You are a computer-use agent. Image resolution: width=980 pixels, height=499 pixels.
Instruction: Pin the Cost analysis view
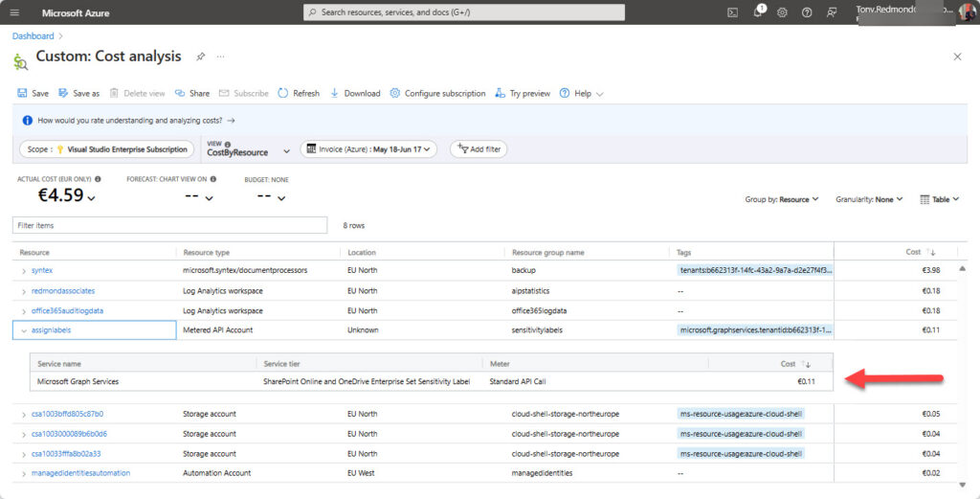[201, 57]
